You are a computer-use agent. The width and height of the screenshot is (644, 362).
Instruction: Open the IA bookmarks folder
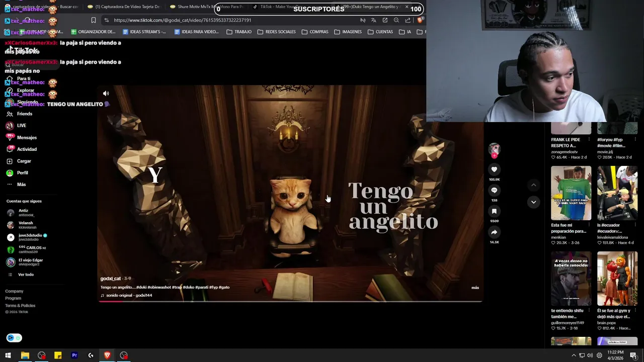[405, 32]
